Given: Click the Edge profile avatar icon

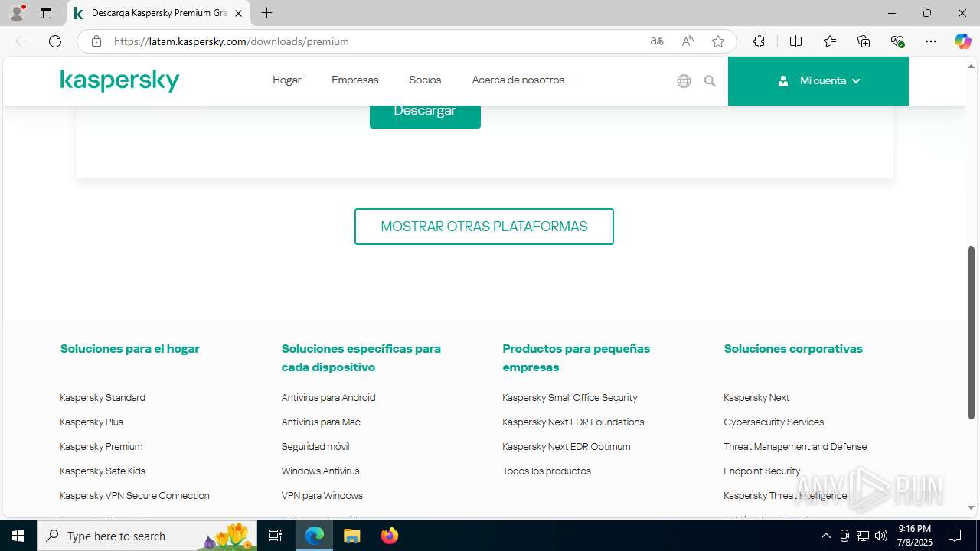Looking at the screenshot, I should click(x=17, y=13).
